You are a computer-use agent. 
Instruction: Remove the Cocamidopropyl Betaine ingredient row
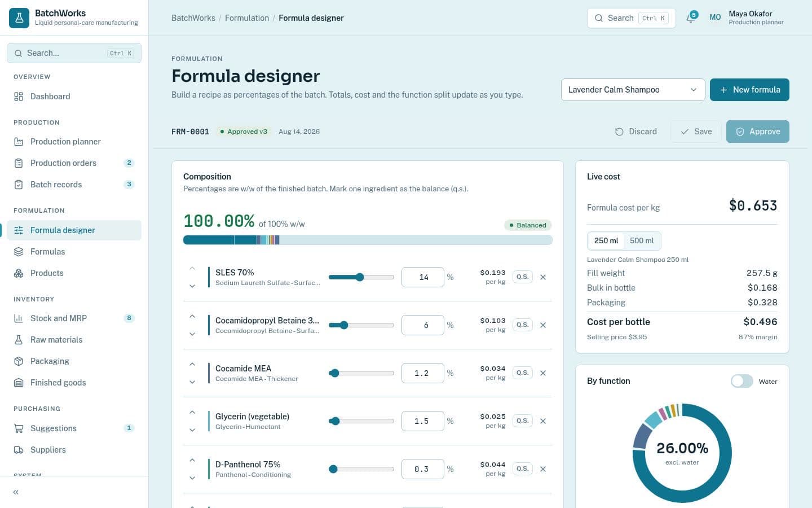[x=543, y=325]
